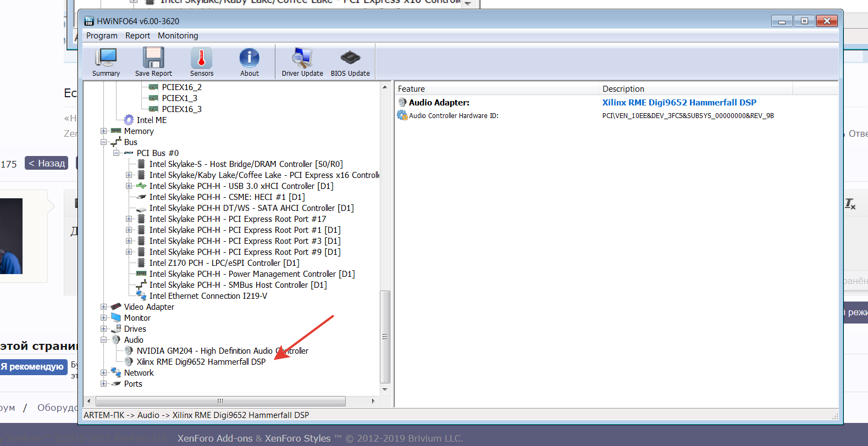This screenshot has width=868, height=446.
Task: Click the Feature column header
Action: point(496,89)
